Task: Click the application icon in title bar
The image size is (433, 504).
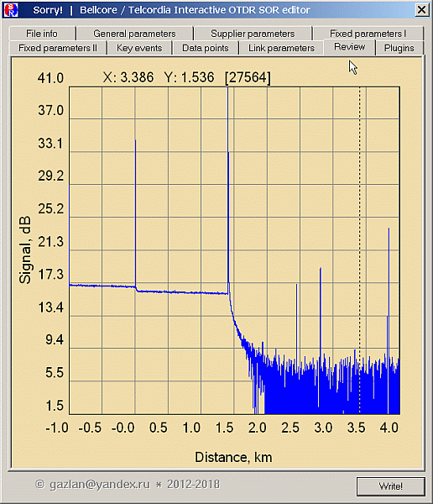Action: click(11, 10)
